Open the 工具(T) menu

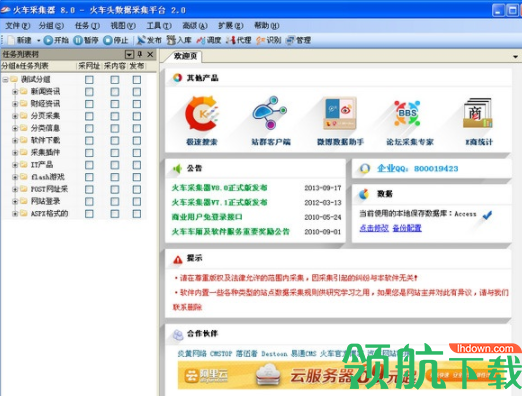(x=159, y=26)
